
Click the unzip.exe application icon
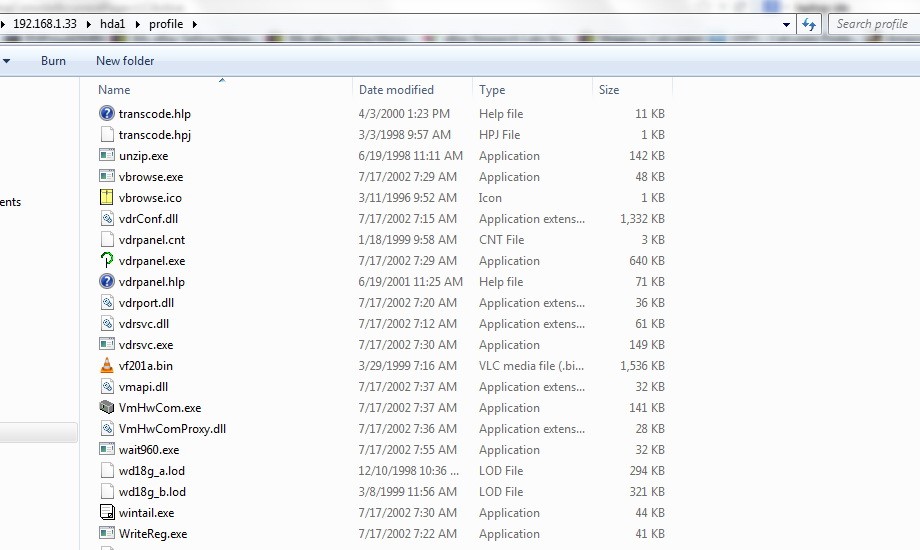[107, 156]
